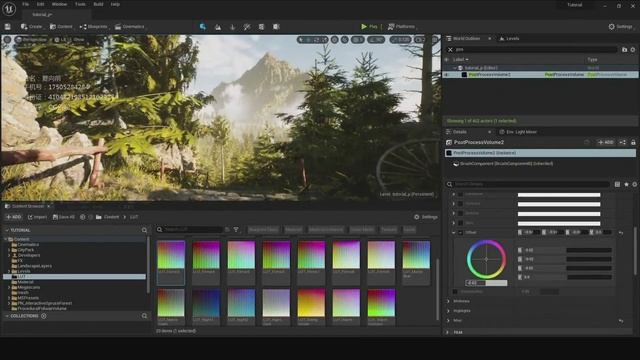
Task: Toggle viewport grid snapping button
Action: pos(358,40)
